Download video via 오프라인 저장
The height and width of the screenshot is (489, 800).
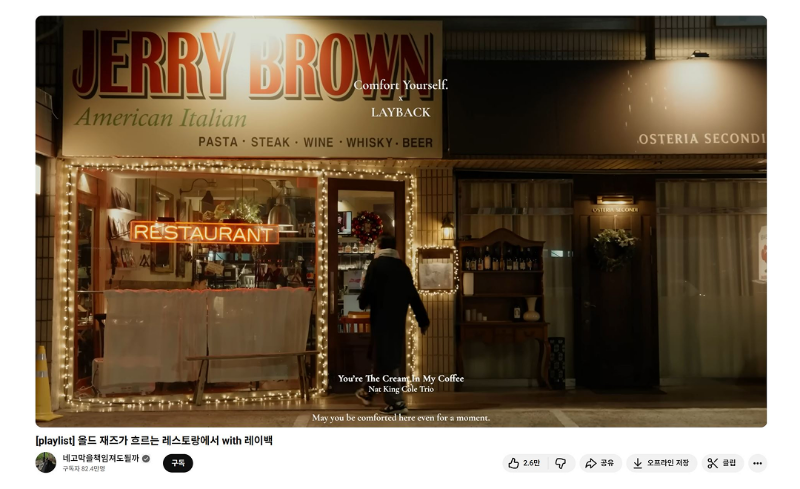tap(661, 463)
